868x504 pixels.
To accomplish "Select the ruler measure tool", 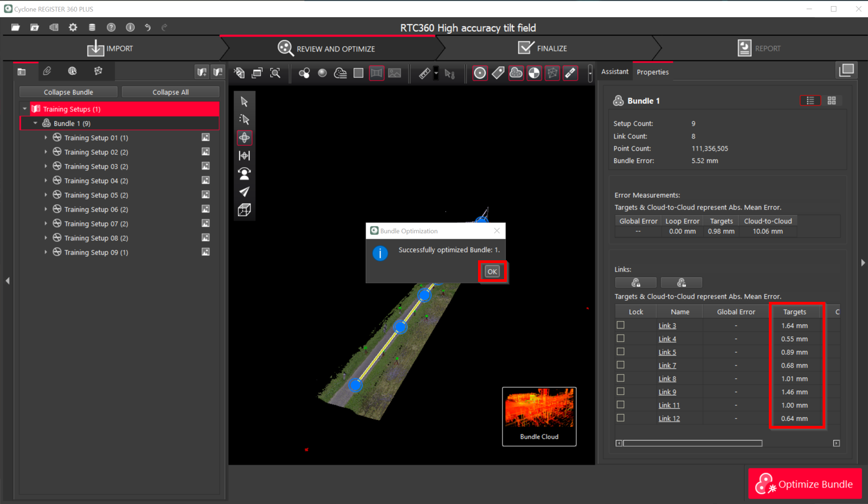I will (424, 73).
